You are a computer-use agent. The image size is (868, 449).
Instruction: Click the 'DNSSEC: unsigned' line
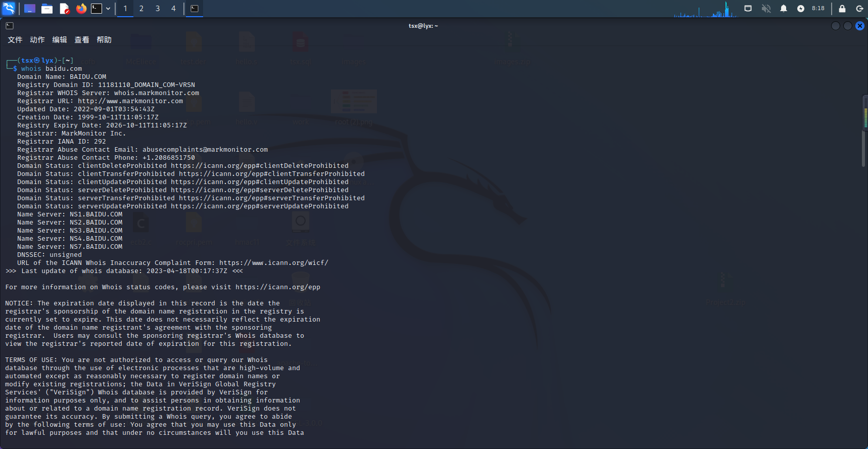50,255
